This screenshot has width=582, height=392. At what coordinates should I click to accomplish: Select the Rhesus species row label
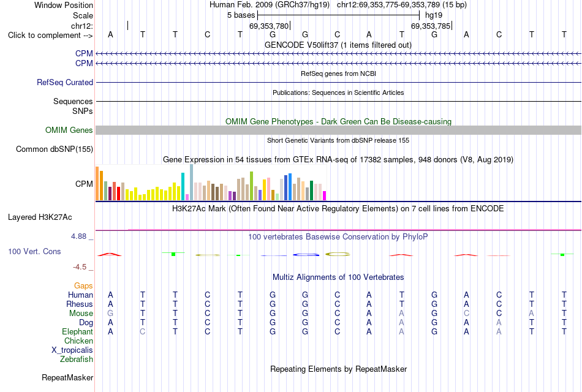pos(80,304)
